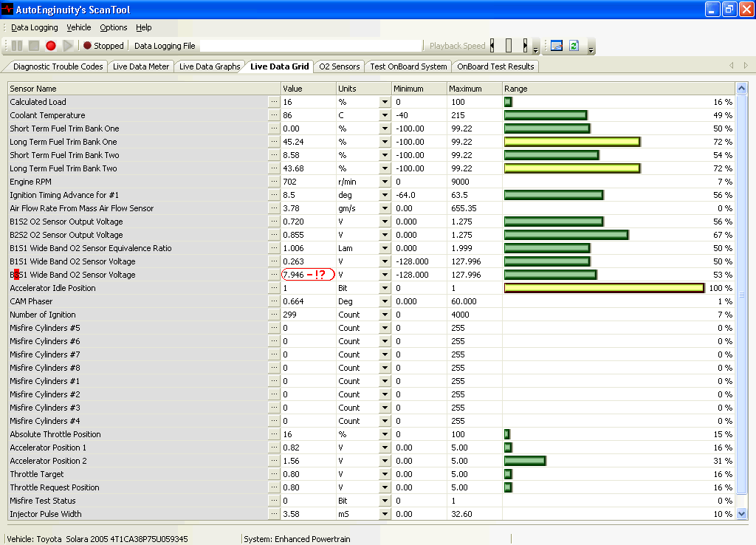Click the green refresh icon in toolbar
This screenshot has height=545, width=756.
click(573, 46)
